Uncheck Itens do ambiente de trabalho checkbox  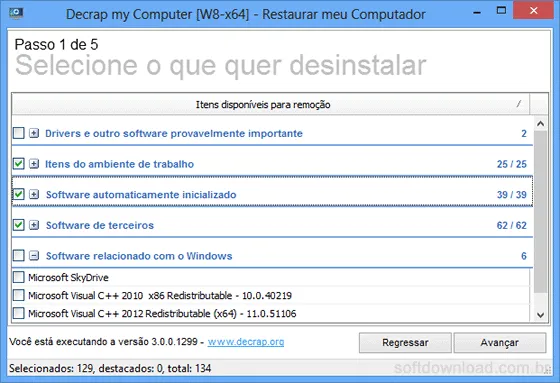[x=19, y=164]
